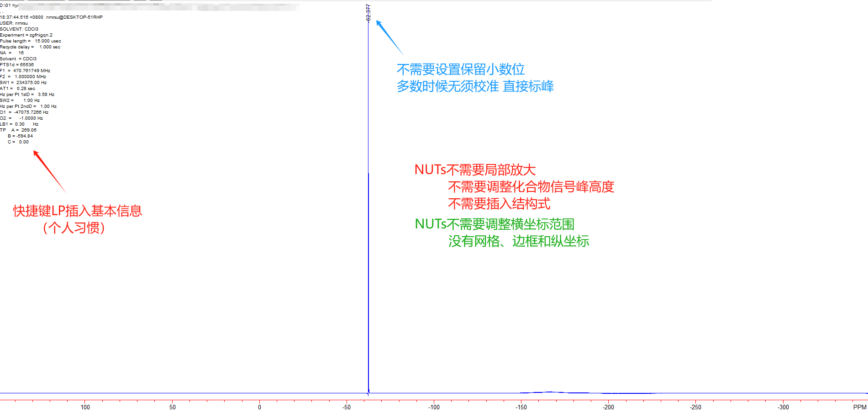868x413 pixels.
Task: Click the "USER: nmrsu" text line
Action: (x=14, y=23)
